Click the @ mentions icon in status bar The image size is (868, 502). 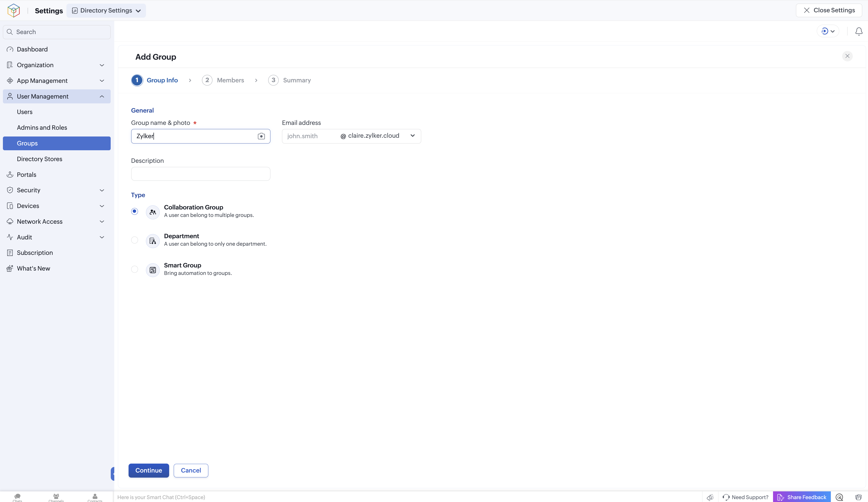(x=839, y=497)
